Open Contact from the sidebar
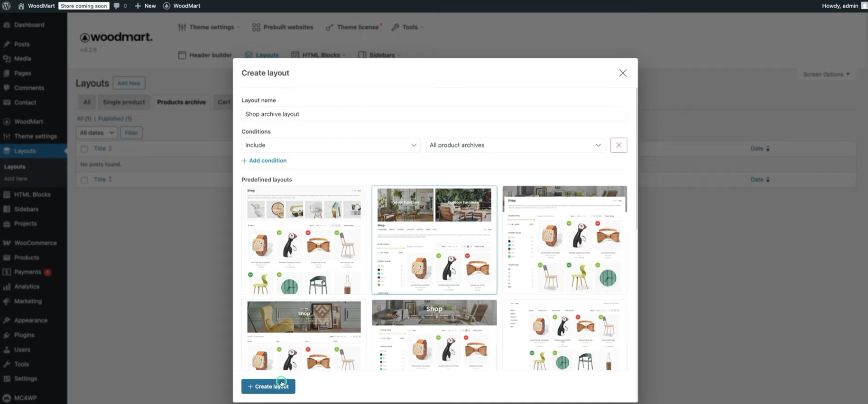This screenshot has width=868, height=404. tap(25, 102)
